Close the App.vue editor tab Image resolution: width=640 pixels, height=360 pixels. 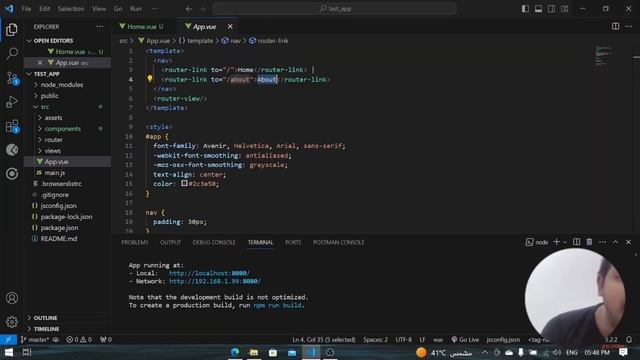[x=230, y=27]
